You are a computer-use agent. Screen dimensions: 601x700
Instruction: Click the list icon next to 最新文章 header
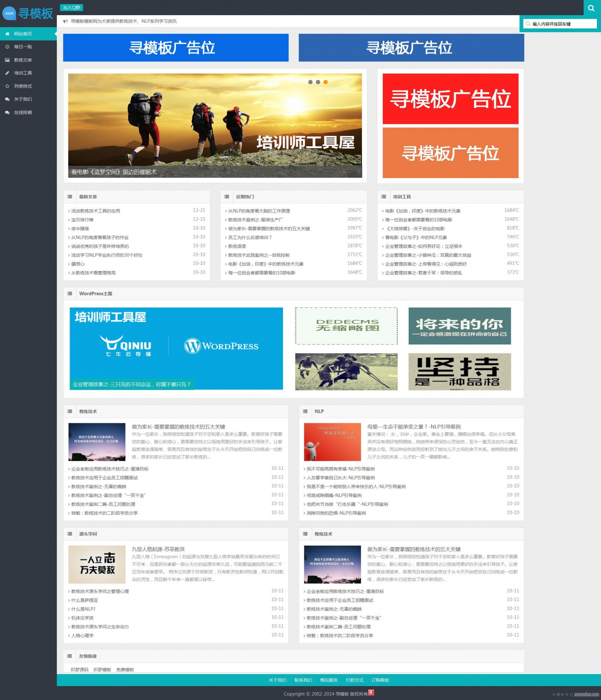point(70,197)
